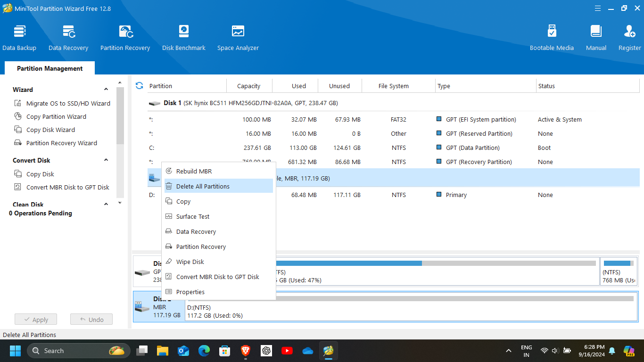Collapse the Convert Disk section
Viewport: 644px width, 362px height.
[106, 160]
